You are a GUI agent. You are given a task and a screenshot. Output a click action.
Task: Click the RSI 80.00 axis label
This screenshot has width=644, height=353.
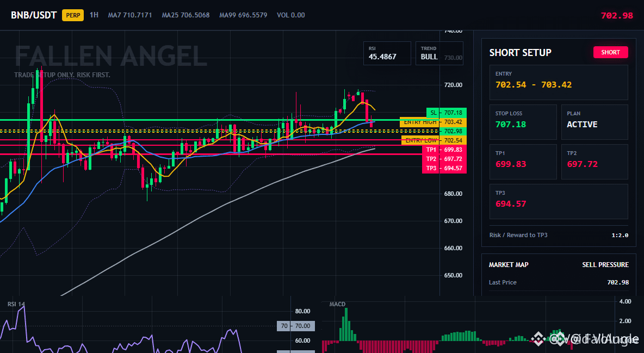click(x=302, y=311)
